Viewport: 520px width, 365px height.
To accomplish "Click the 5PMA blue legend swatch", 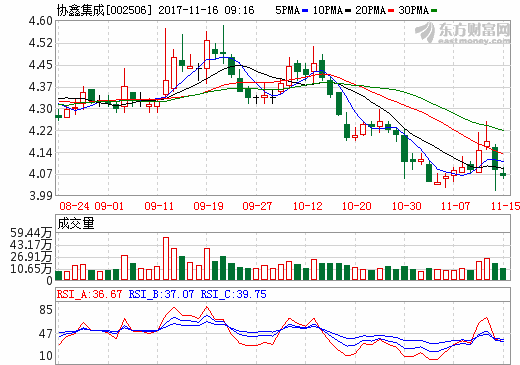I will pos(305,11).
